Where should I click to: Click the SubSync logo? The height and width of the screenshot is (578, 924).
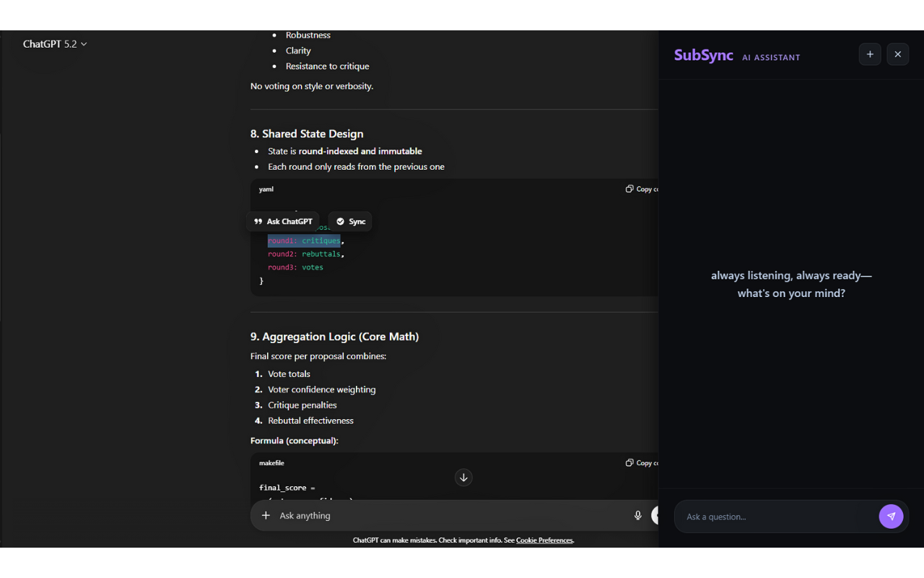point(703,55)
